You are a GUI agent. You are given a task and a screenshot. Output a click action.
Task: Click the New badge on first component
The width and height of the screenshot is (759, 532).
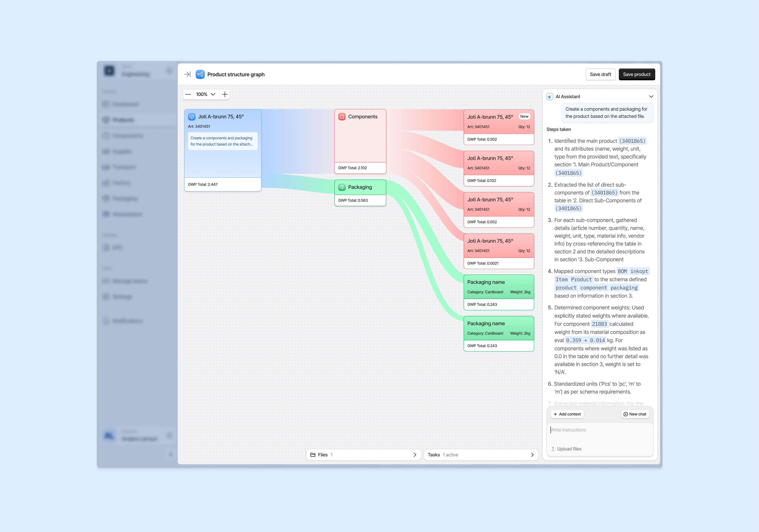[x=524, y=116]
